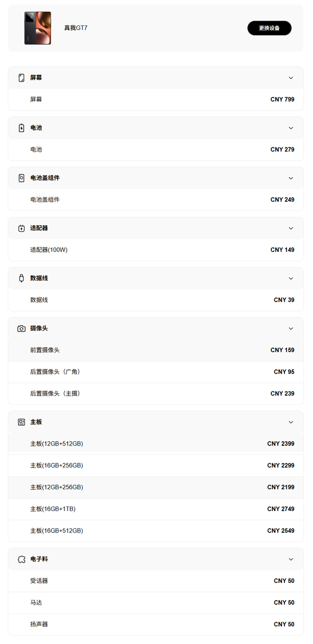Click the screen icon beside 屏幕 header
Screen dimensions: 313x644
click(x=21, y=78)
